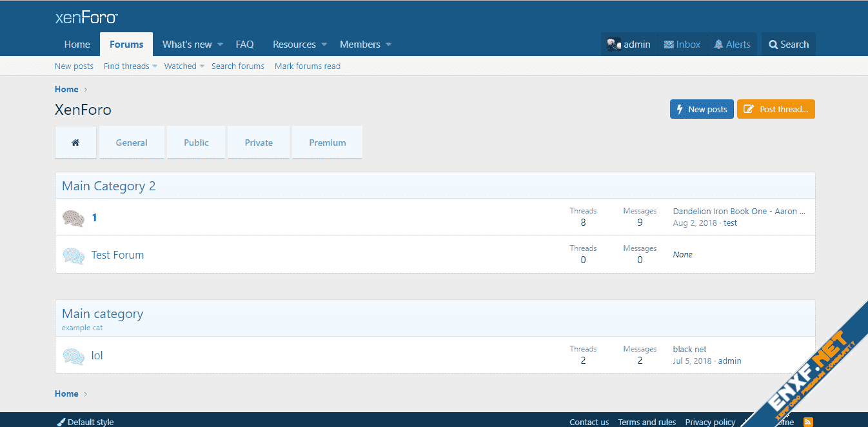Click the Post thread button

click(776, 109)
